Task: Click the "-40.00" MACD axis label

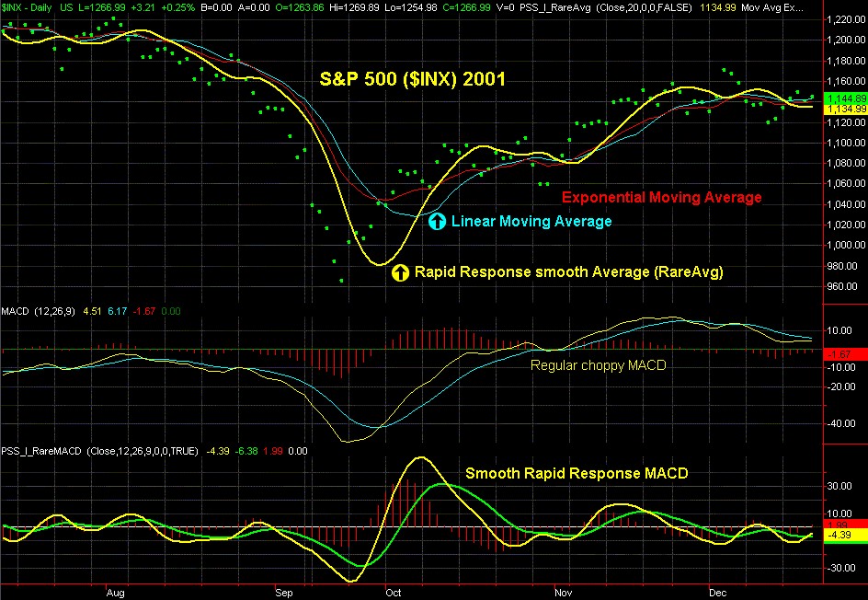Action: [x=841, y=423]
